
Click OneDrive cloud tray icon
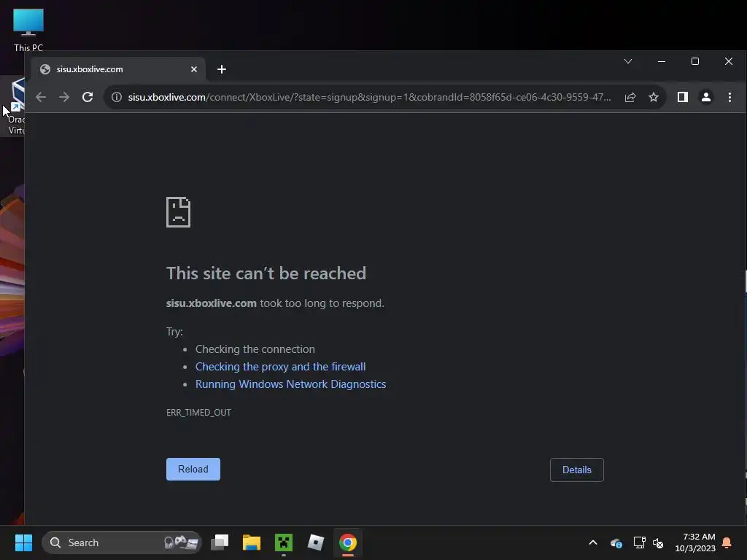[616, 542]
